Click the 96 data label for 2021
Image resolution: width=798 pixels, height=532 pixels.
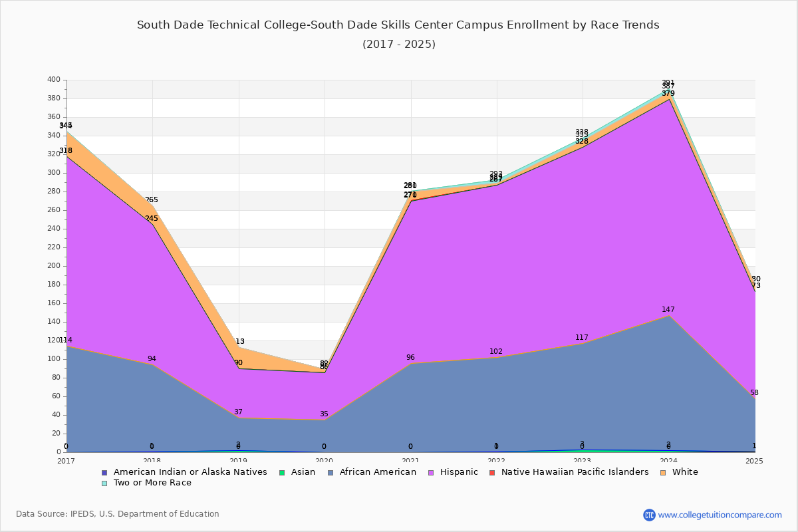tap(410, 358)
